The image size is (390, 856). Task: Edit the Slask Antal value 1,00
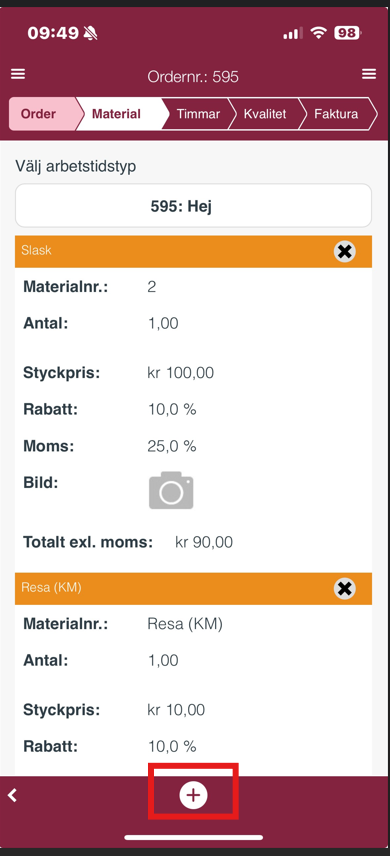click(x=163, y=323)
